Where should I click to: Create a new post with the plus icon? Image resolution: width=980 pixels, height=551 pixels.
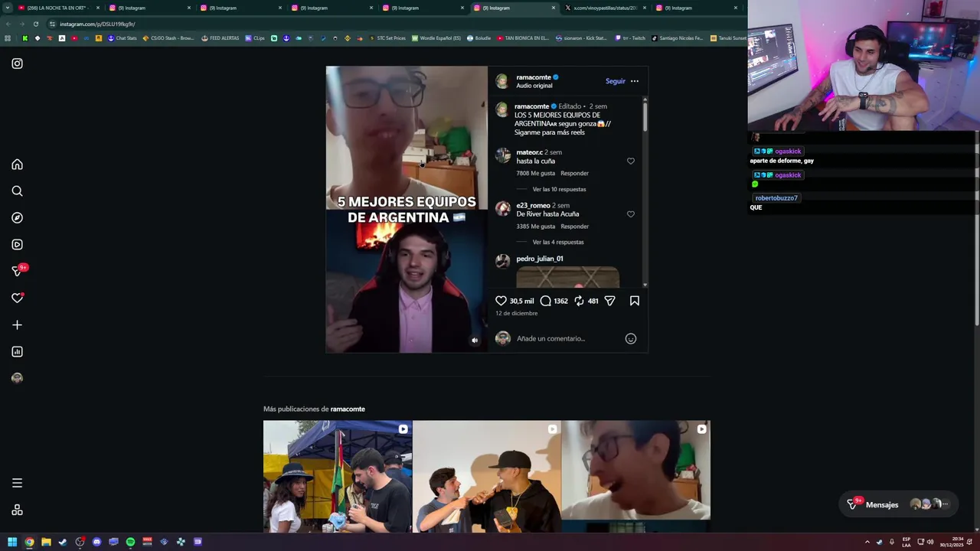tap(17, 325)
